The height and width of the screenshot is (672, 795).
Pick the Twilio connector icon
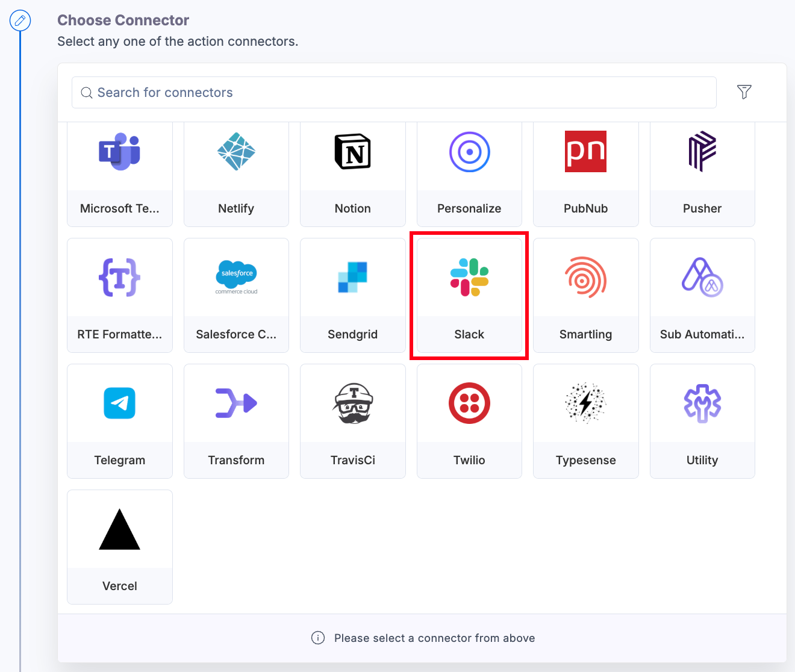point(469,403)
